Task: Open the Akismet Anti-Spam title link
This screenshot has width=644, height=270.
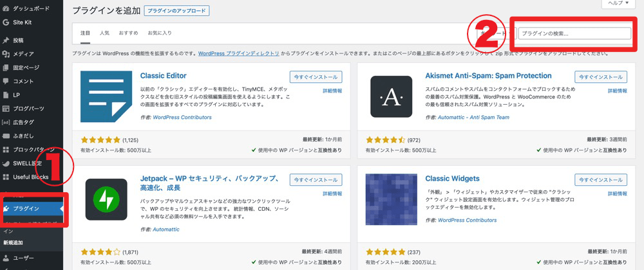Action: pyautogui.click(x=488, y=76)
